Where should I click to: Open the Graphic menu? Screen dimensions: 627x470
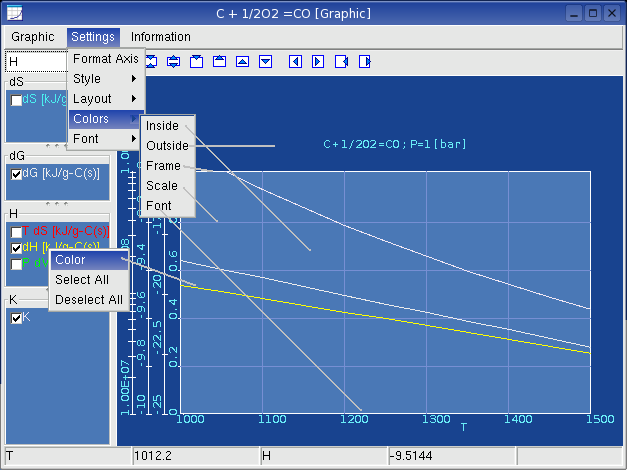click(33, 37)
